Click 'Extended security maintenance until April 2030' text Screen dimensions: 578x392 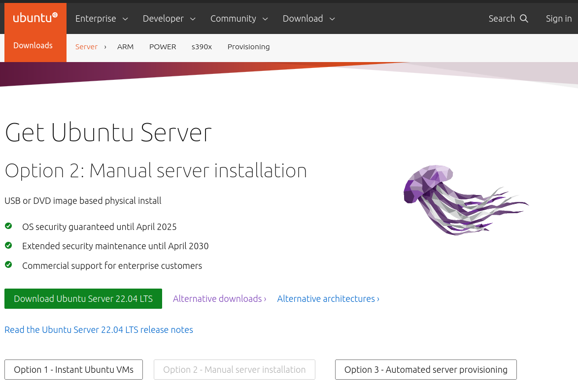115,246
